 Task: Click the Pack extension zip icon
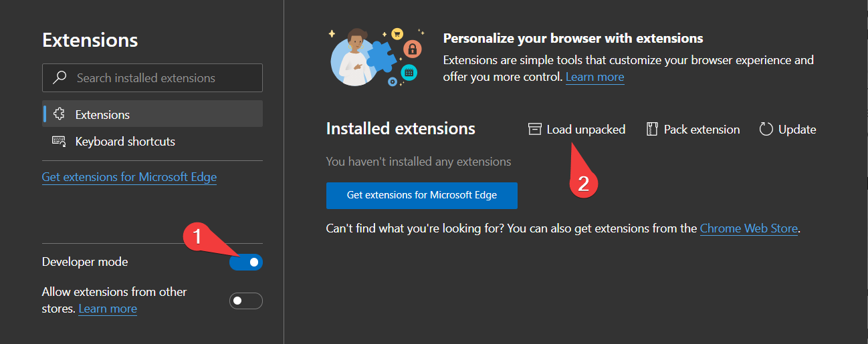pos(652,130)
